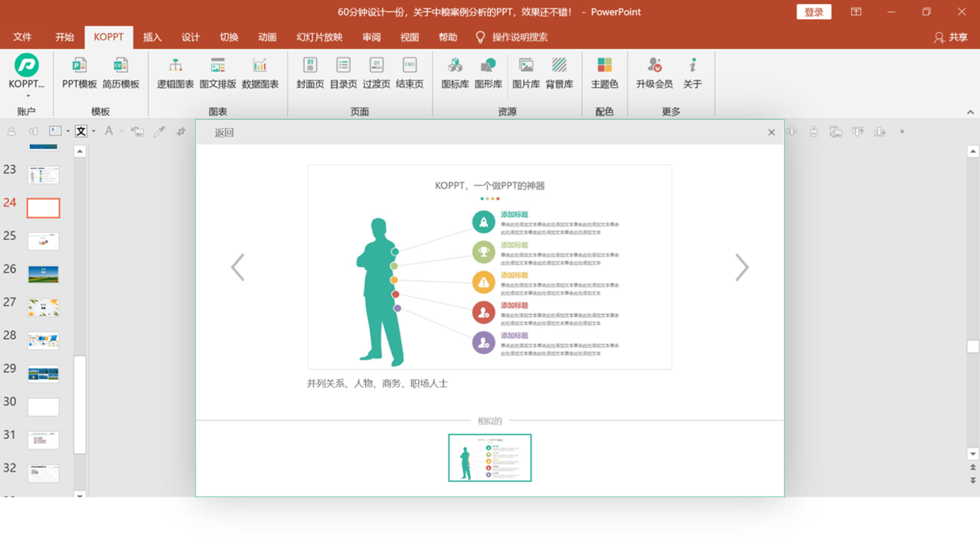This screenshot has width=980, height=556.
Task: Click the 文 character icon in quick toolbar
Action: pyautogui.click(x=81, y=131)
